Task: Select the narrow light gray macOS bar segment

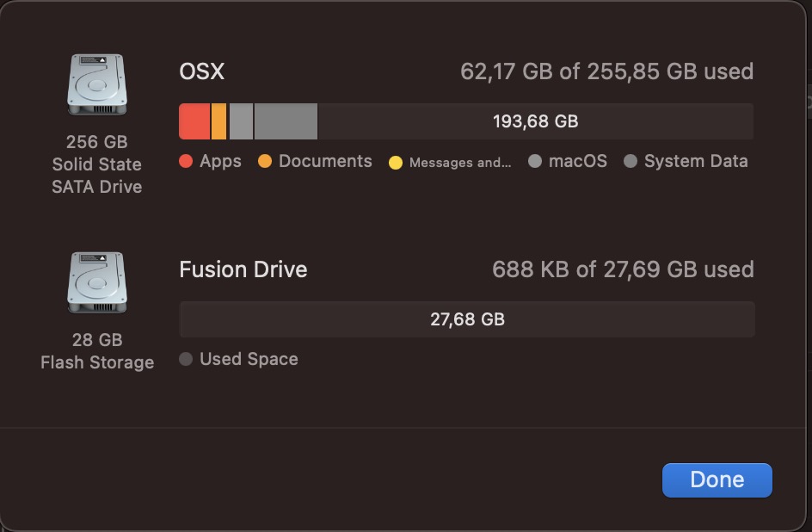Action: 242,121
